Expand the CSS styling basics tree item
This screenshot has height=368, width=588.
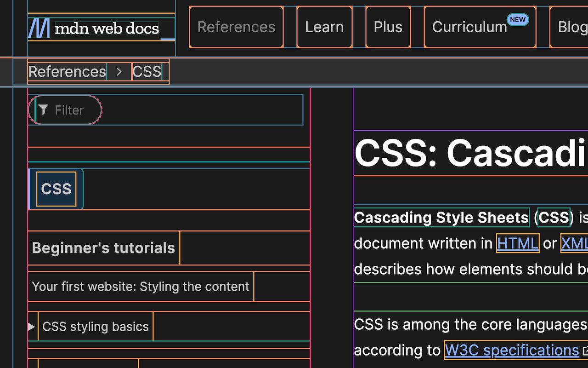pos(31,327)
